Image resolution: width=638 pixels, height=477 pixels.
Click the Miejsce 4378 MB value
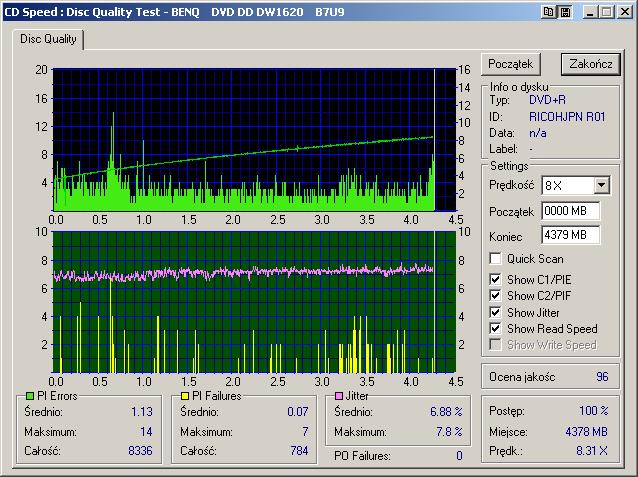586,431
